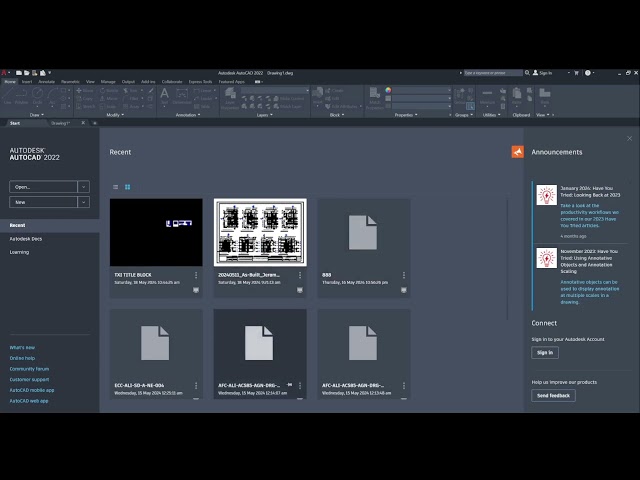
Task: Click the Open folder quick access icon
Action: coord(27,73)
